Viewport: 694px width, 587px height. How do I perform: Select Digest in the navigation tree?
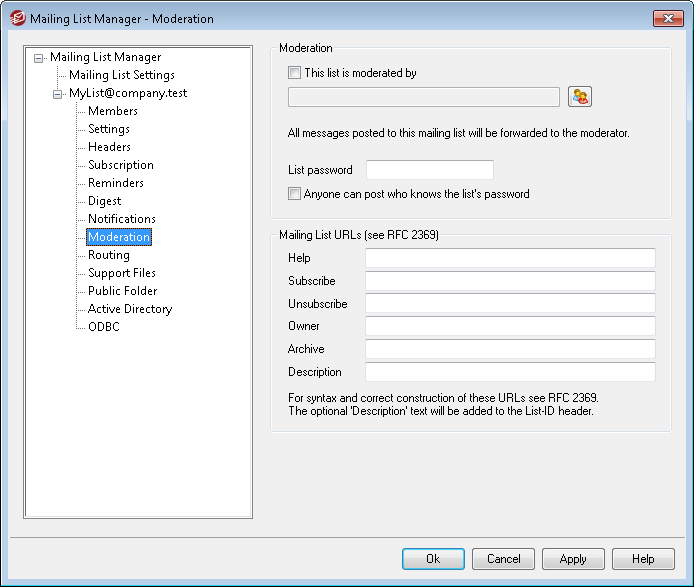coord(104,201)
